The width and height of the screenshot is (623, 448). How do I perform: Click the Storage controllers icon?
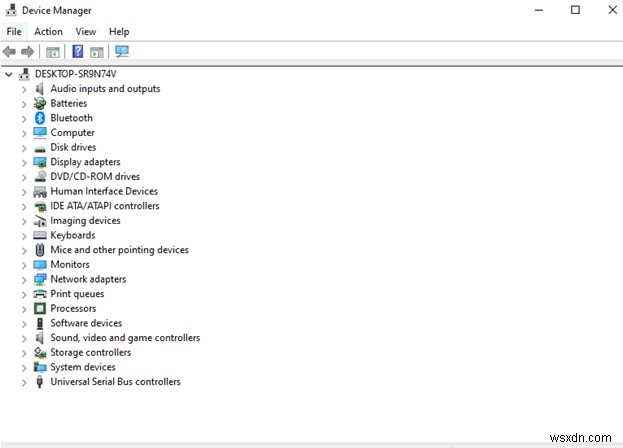click(x=40, y=353)
